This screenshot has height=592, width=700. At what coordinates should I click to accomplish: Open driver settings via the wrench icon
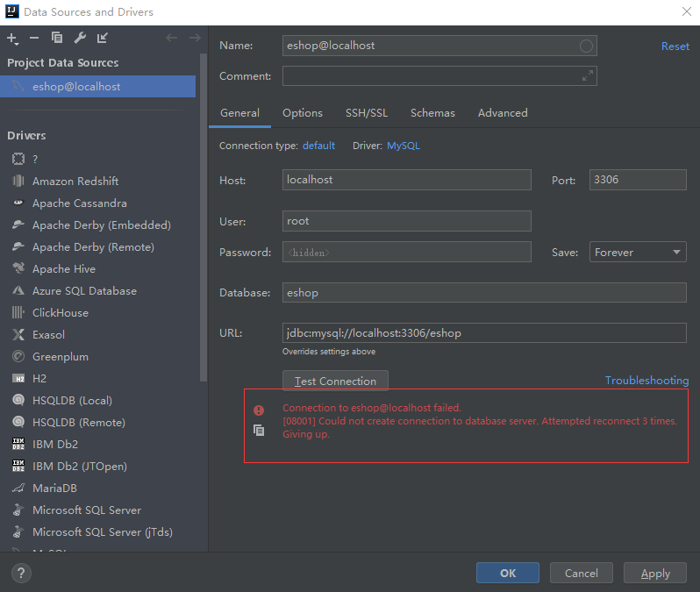(80, 38)
